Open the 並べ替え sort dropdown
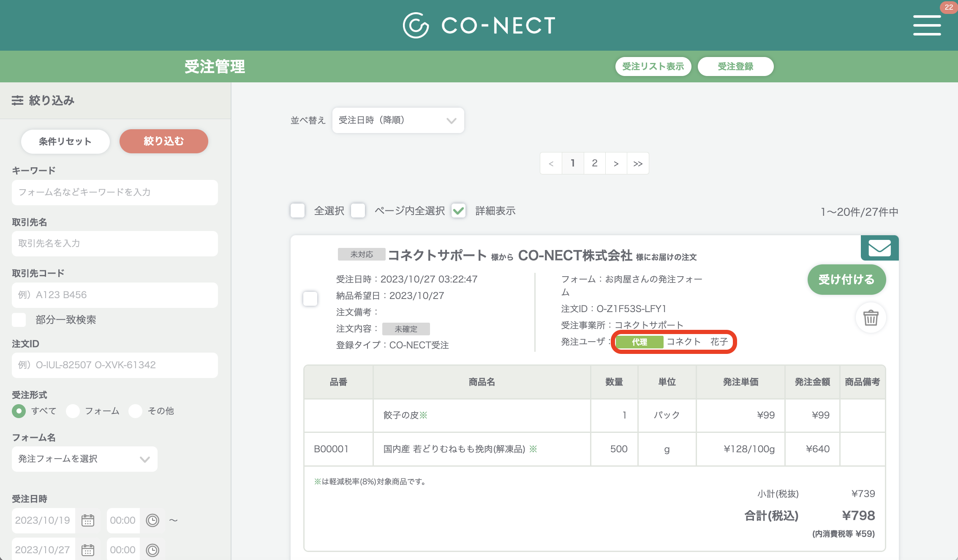The width and height of the screenshot is (958, 560). (398, 120)
